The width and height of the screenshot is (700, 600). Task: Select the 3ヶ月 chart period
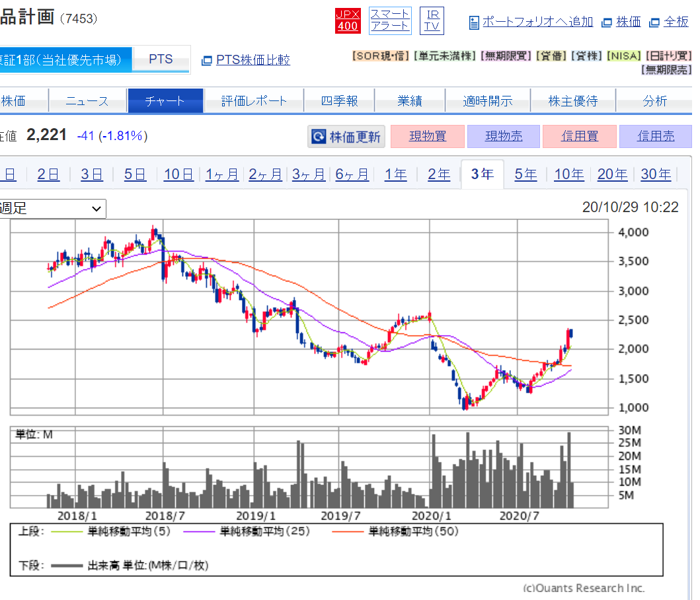tap(309, 174)
